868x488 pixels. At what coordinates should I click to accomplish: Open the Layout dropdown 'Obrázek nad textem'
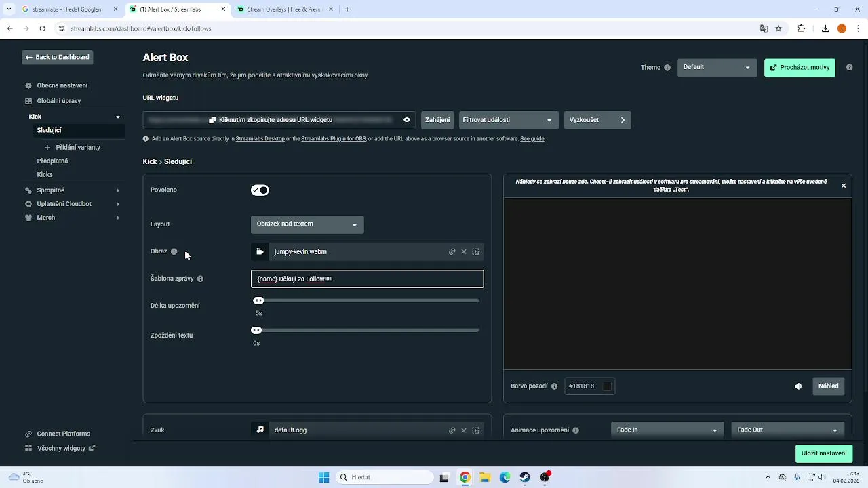[307, 224]
